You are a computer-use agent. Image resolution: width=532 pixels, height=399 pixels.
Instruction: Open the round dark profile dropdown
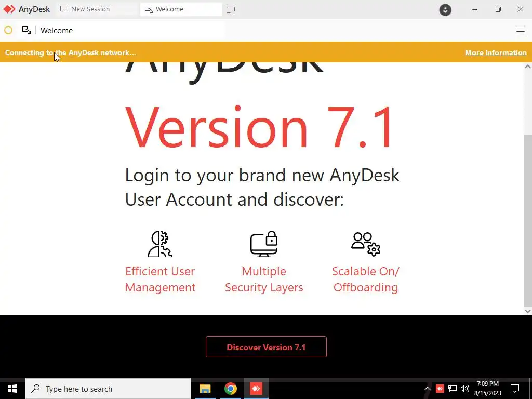(445, 9)
